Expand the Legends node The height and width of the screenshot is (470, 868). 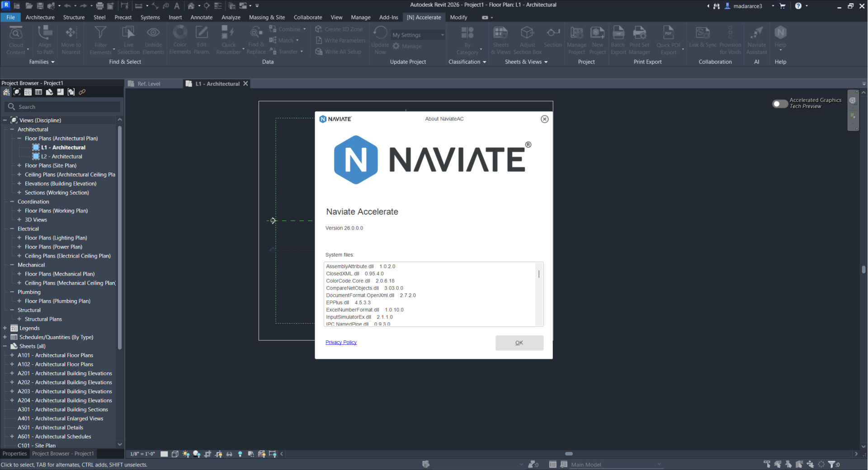pyautogui.click(x=5, y=328)
